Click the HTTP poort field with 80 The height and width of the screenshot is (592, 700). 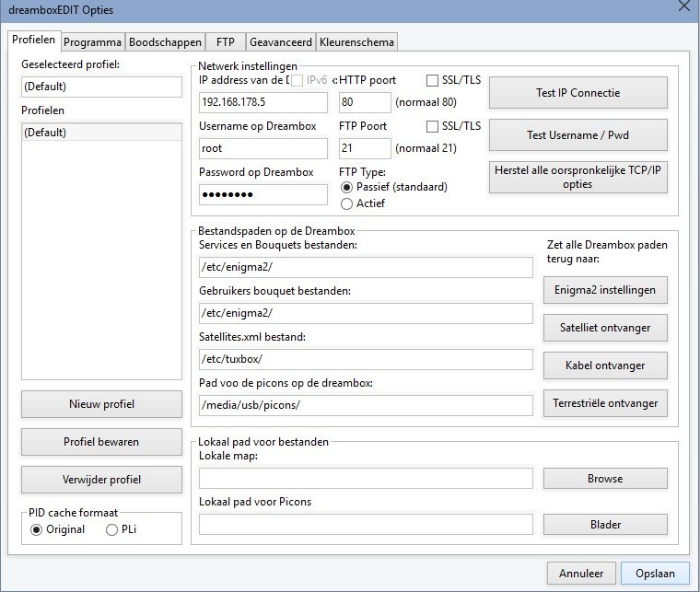pyautogui.click(x=365, y=102)
